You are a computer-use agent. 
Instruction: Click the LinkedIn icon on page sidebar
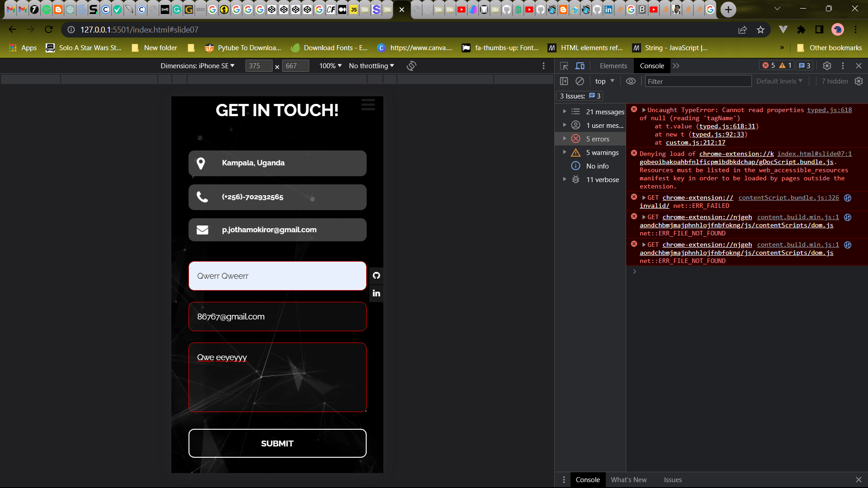coord(376,293)
